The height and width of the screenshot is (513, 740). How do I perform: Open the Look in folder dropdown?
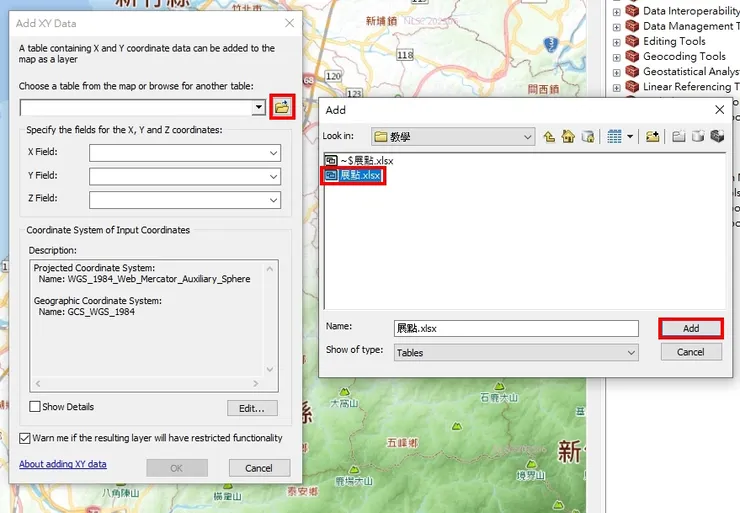click(x=453, y=137)
